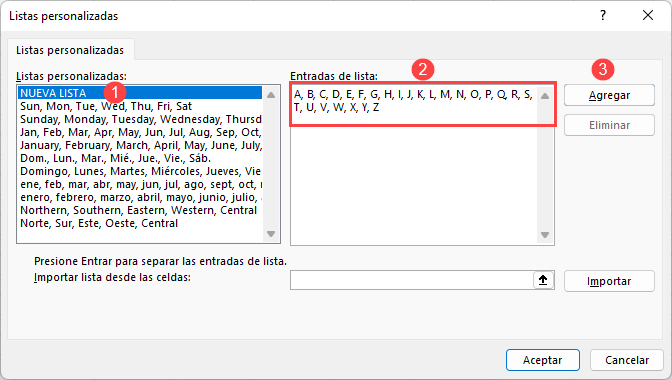The image size is (672, 380).
Task: Close the Listas personalizadas dialog
Action: (x=648, y=15)
